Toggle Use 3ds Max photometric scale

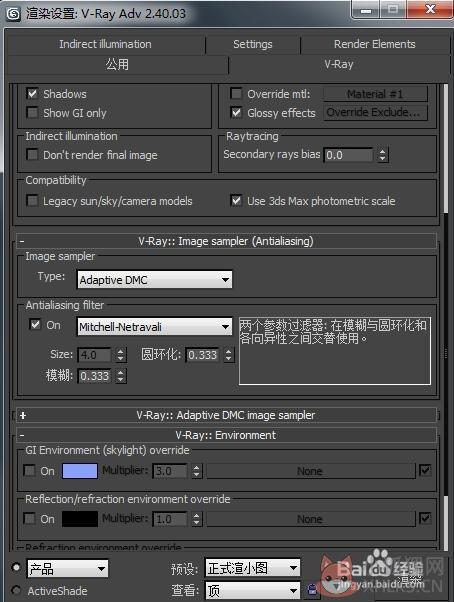click(x=236, y=200)
